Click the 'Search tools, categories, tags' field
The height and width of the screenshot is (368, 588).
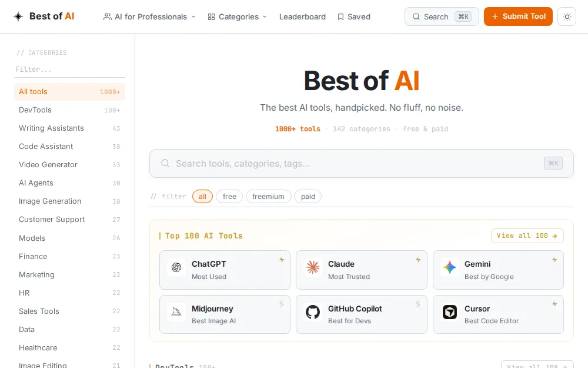pyautogui.click(x=362, y=163)
